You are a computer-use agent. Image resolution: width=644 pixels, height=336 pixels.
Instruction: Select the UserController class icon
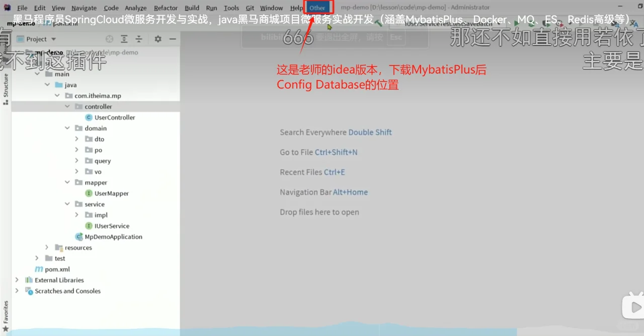tap(88, 117)
